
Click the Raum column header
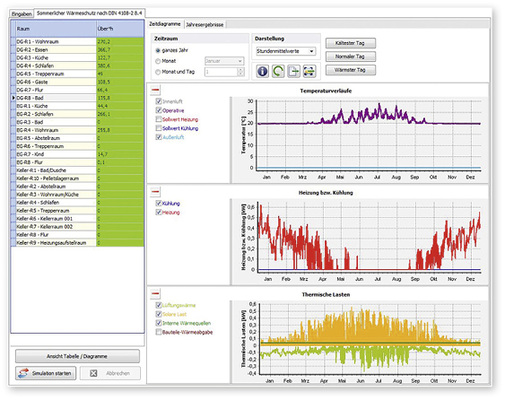56,29
